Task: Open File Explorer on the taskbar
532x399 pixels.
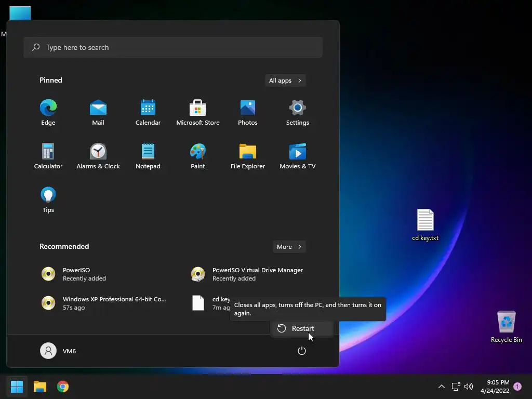Action: 39,387
